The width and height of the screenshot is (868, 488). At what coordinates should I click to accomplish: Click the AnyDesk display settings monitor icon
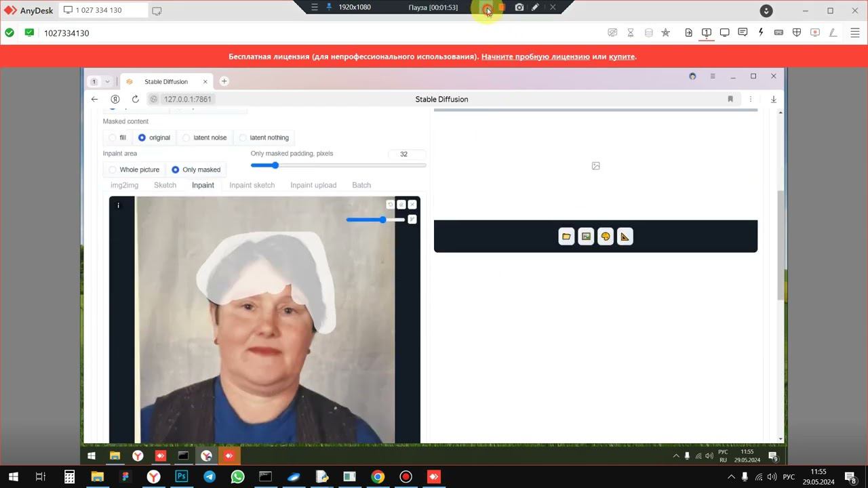click(x=724, y=33)
